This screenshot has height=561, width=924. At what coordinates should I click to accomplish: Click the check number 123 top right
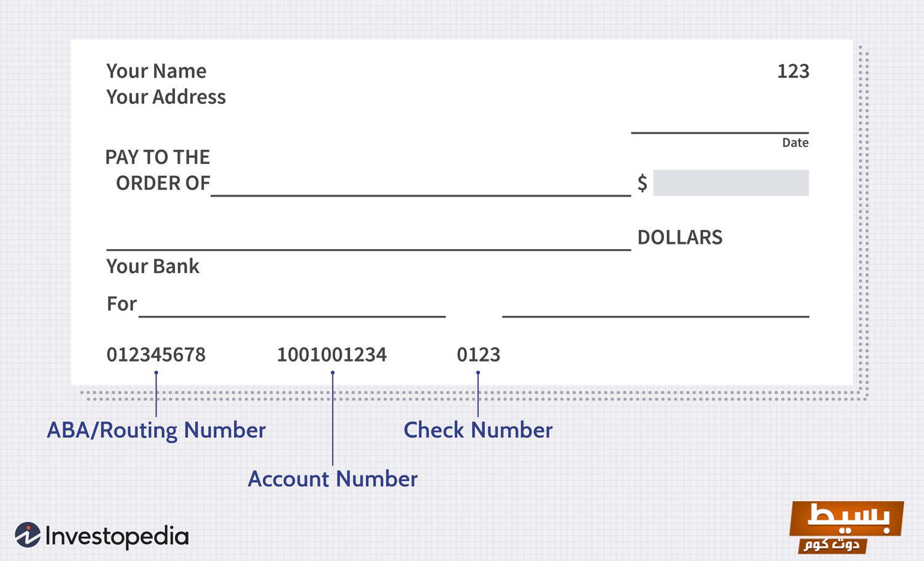(x=793, y=71)
